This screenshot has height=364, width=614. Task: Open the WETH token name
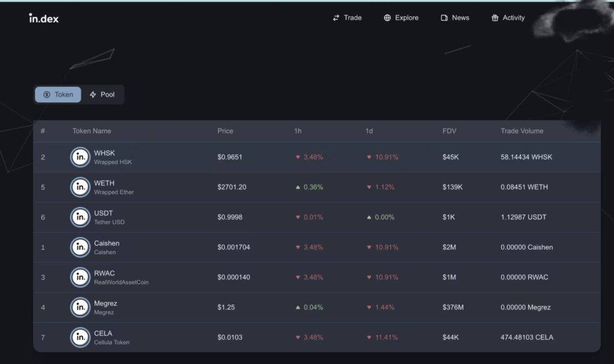tap(104, 183)
